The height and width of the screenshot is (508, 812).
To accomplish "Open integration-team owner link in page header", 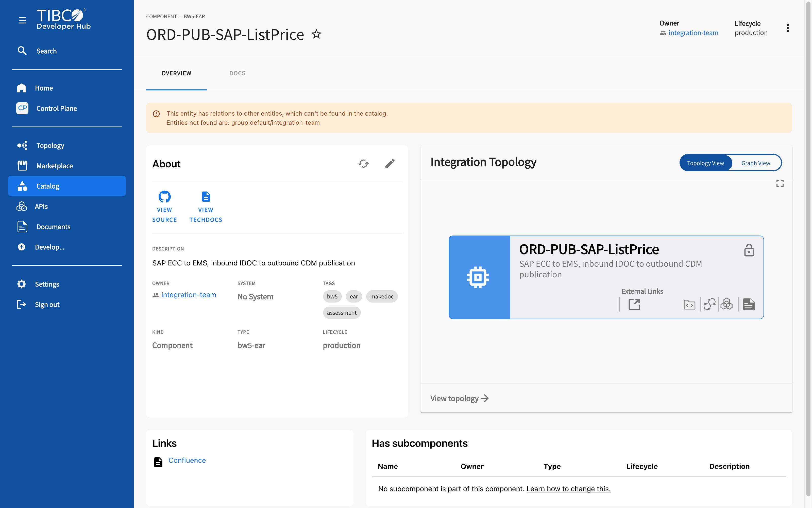I will pos(693,33).
